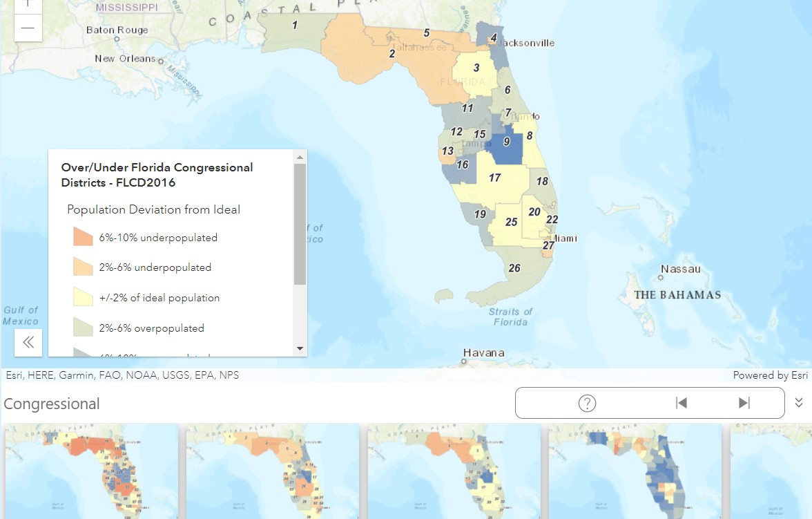Select district 19 on the Florida map
Viewport: 812px width, 519px height.
[x=480, y=214]
